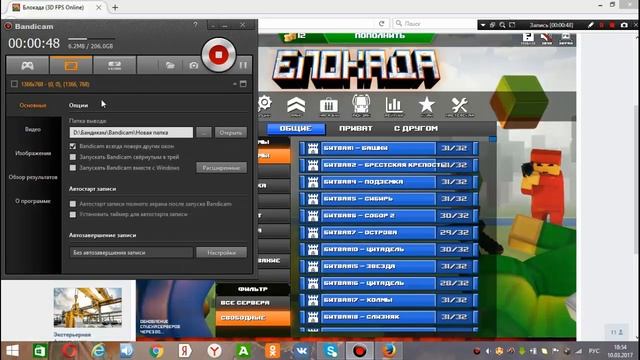This screenshot has height=360, width=640.
Task: Open the wrench workshop icon in Блокада
Action: tap(460, 106)
